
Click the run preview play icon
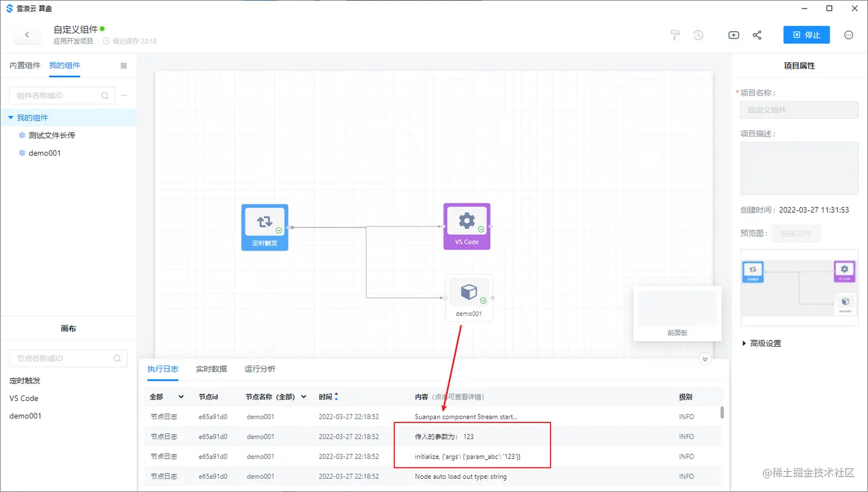(x=734, y=35)
